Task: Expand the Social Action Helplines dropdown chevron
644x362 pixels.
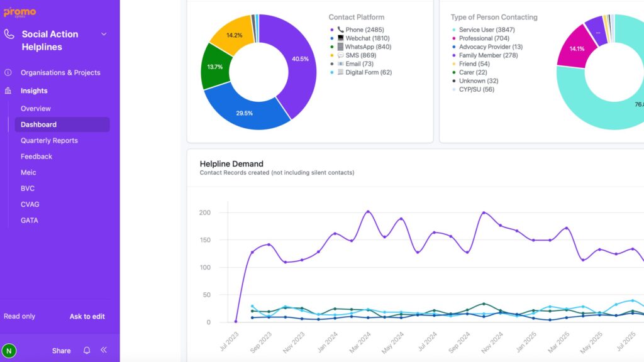Action: [x=104, y=34]
